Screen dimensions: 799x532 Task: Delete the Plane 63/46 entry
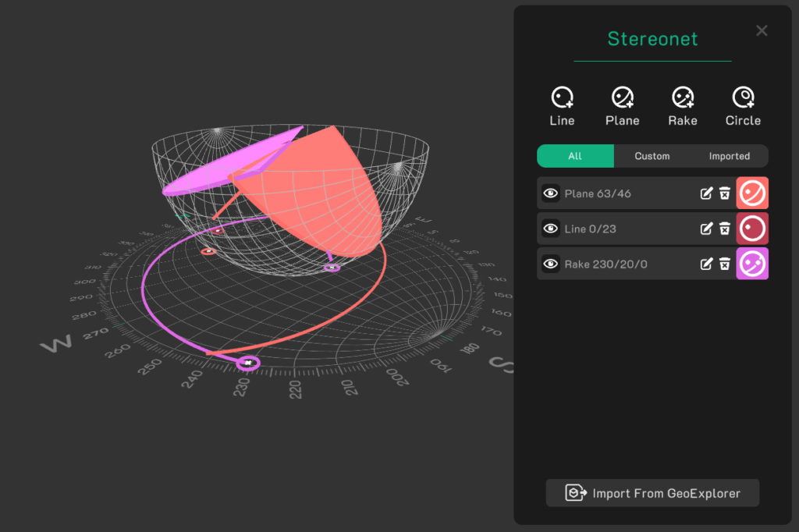[x=725, y=193]
